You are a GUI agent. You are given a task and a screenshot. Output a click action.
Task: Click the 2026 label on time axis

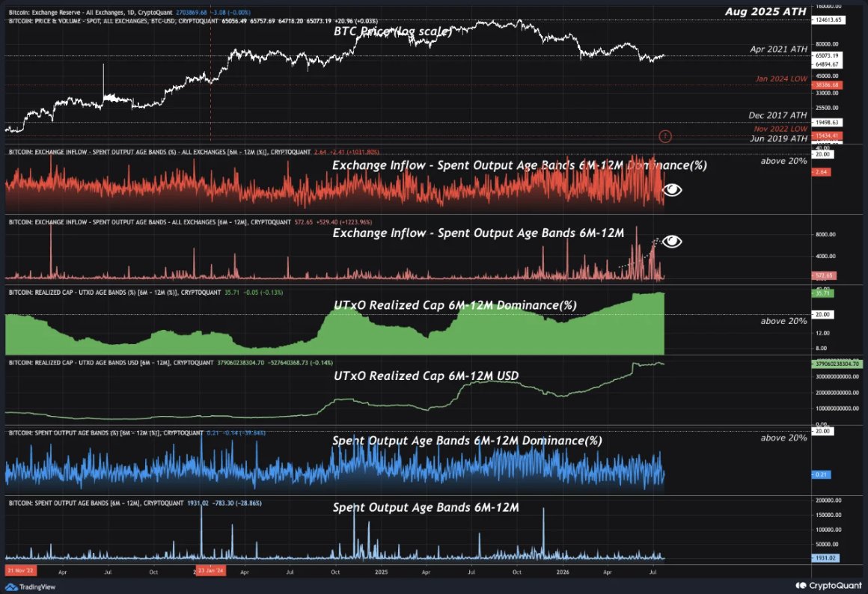pos(563,572)
